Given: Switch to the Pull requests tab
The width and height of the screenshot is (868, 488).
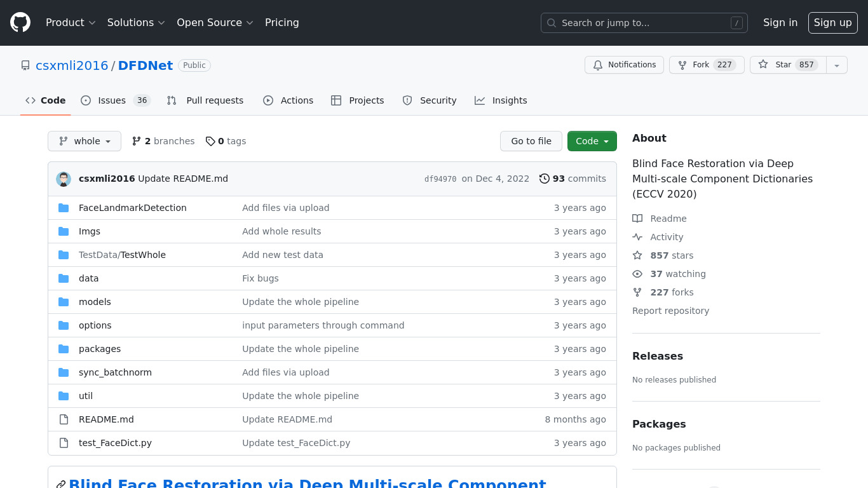Looking at the screenshot, I should pyautogui.click(x=205, y=100).
